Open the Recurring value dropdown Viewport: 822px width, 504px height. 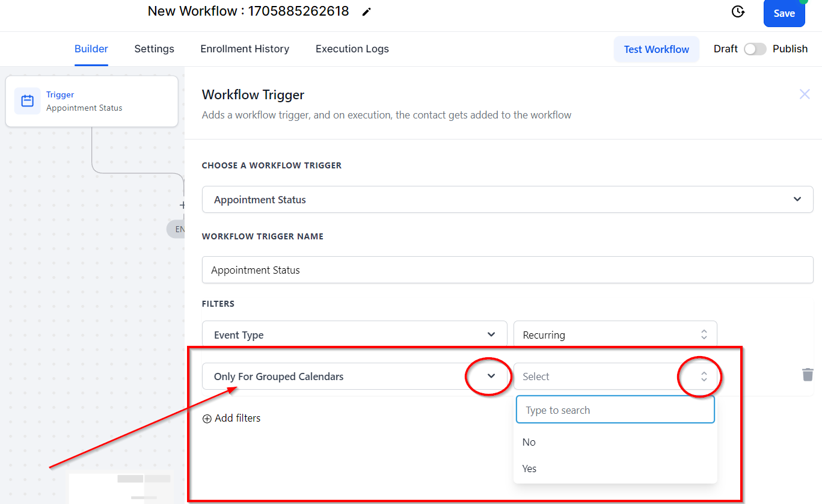click(615, 334)
